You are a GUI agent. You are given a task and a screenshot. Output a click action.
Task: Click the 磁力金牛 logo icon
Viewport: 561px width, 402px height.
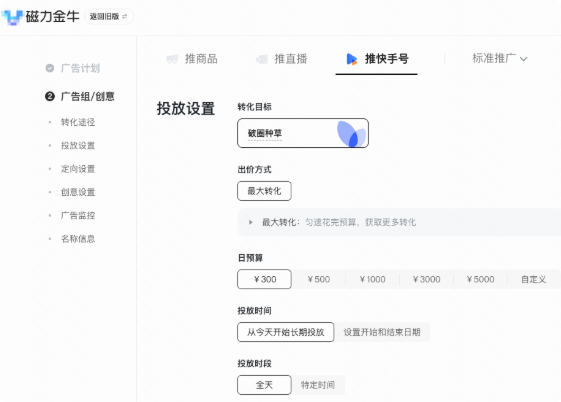12,17
